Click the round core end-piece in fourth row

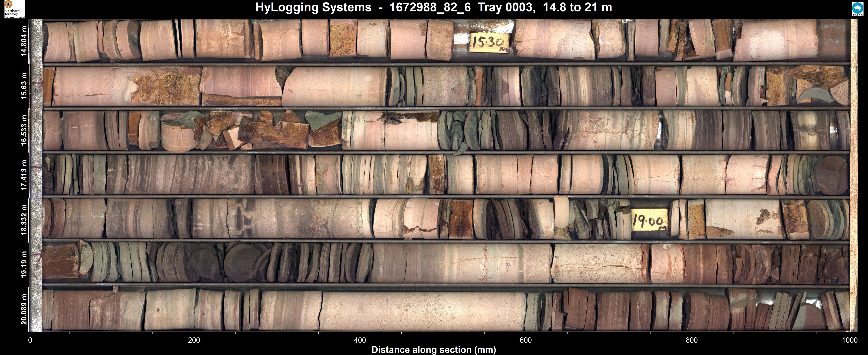831,176
